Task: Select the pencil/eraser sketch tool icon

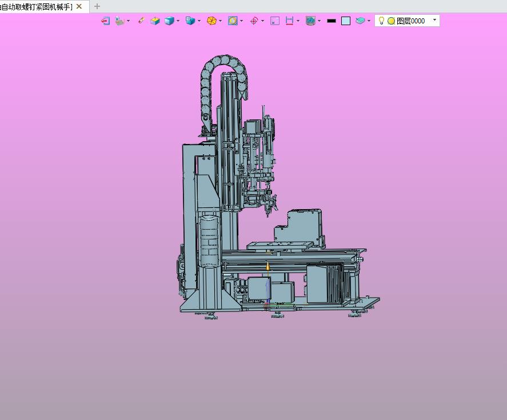Action: 141,21
